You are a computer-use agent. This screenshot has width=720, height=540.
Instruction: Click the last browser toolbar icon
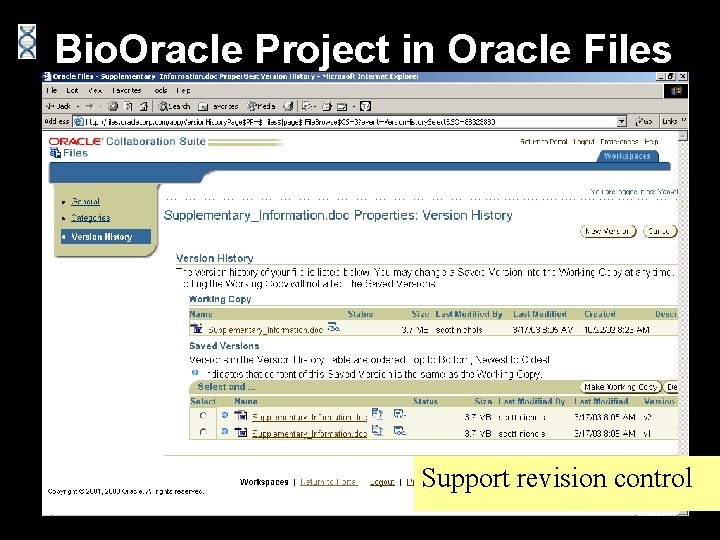(365, 107)
